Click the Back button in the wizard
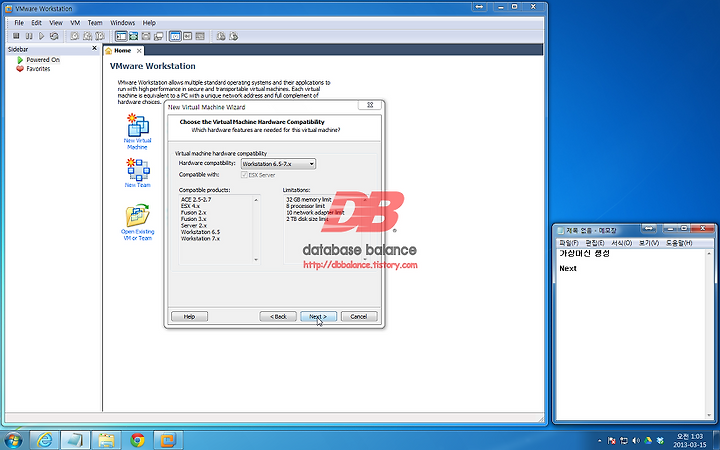The height and width of the screenshot is (450, 720). click(278, 316)
